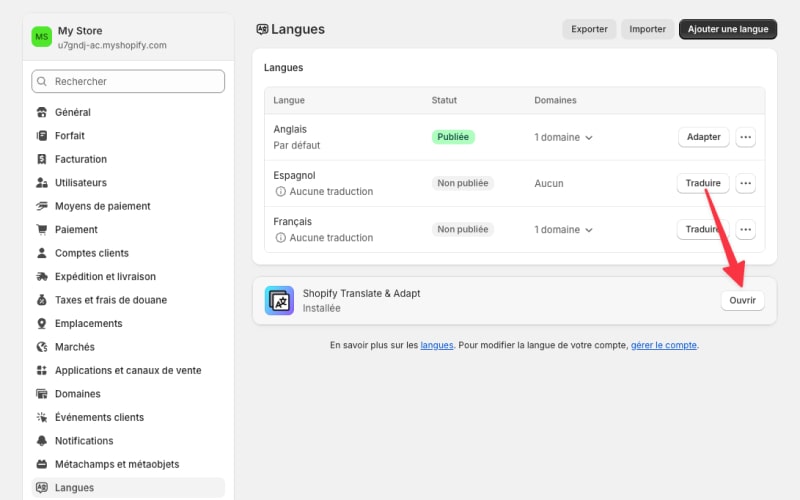Select Taxes et frais de douane
The width and height of the screenshot is (800, 500).
pos(110,300)
